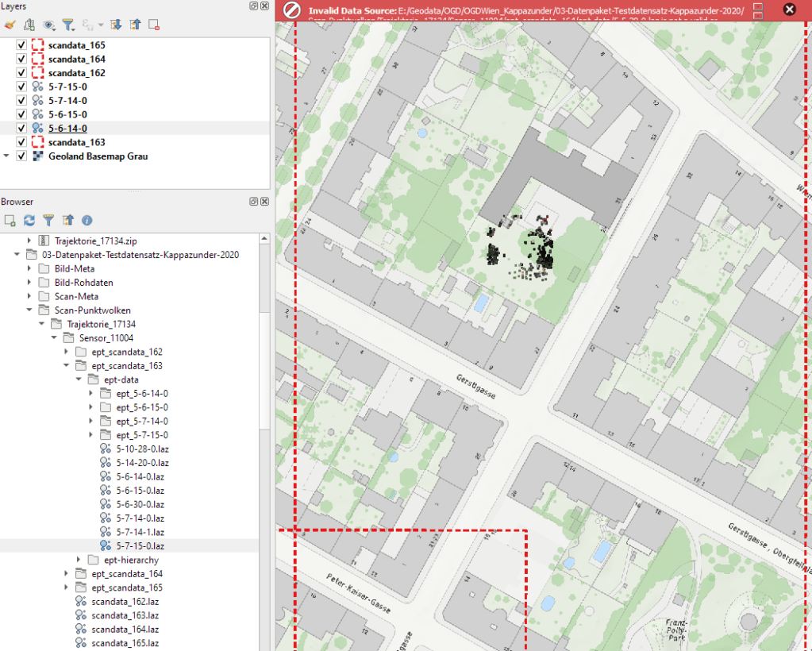The width and height of the screenshot is (812, 651).
Task: Click the Add Group icon in Layers
Action: 29,25
